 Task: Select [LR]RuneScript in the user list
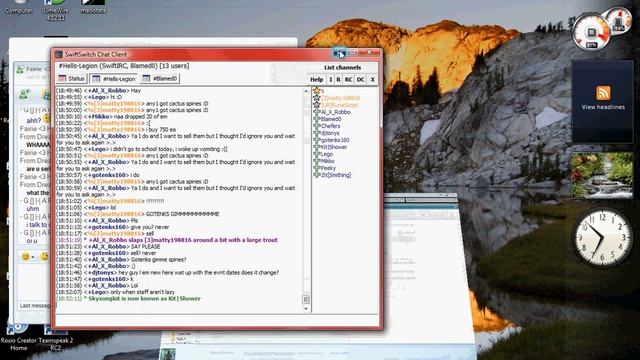click(x=340, y=105)
